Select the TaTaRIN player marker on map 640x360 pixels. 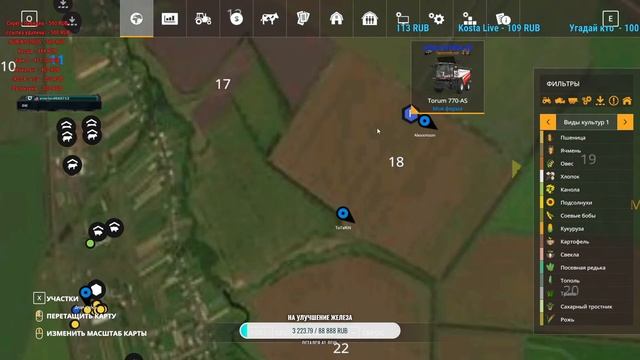[344, 214]
